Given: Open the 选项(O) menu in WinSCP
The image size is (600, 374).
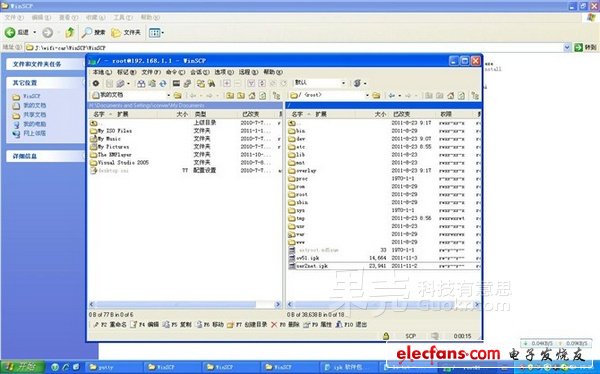Looking at the screenshot, I should coord(223,72).
